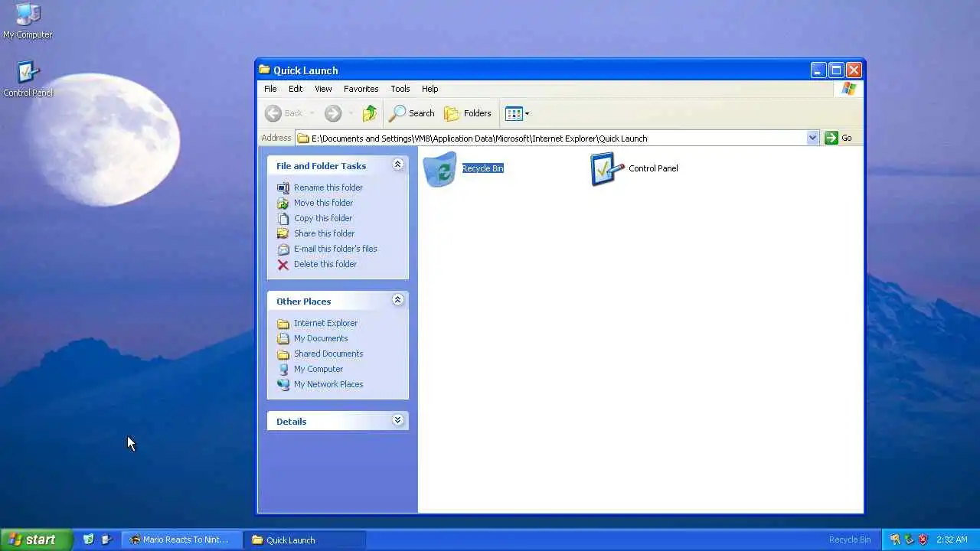Go back with the Back arrow
This screenshot has height=551, width=980.
(284, 113)
